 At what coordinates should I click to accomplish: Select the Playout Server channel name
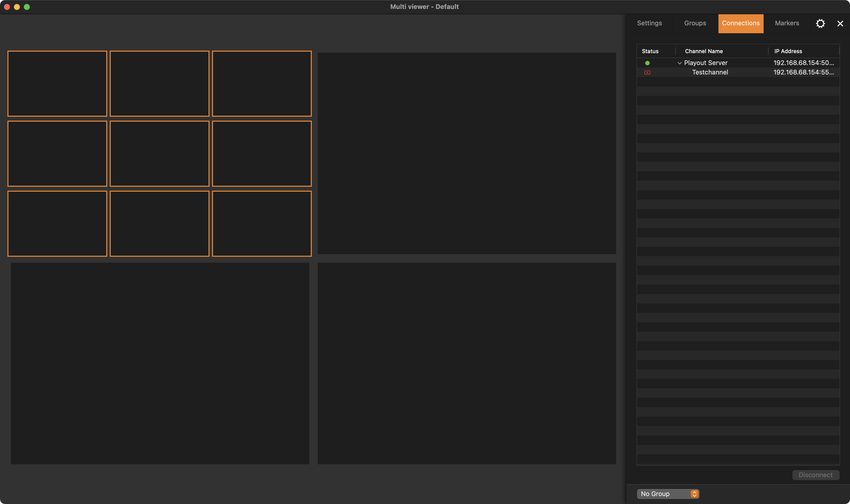click(705, 63)
